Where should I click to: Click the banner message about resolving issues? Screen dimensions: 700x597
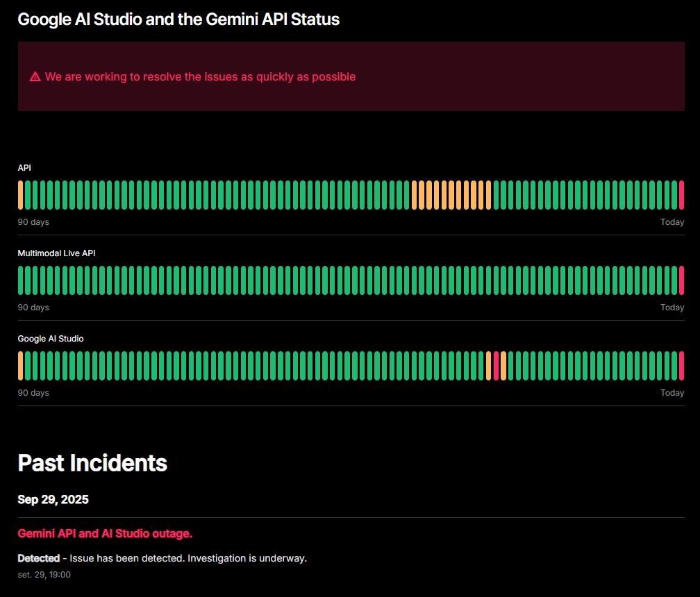pyautogui.click(x=200, y=77)
